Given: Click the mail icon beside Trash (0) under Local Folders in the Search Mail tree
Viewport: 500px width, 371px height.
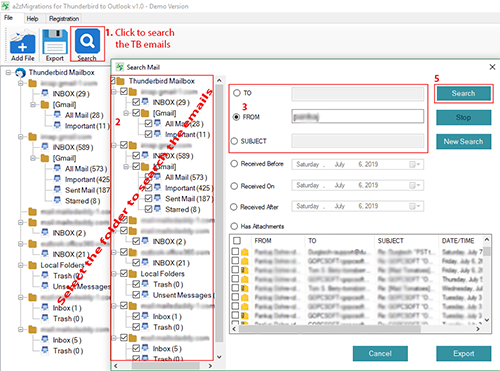Looking at the screenshot, I should tap(145, 284).
